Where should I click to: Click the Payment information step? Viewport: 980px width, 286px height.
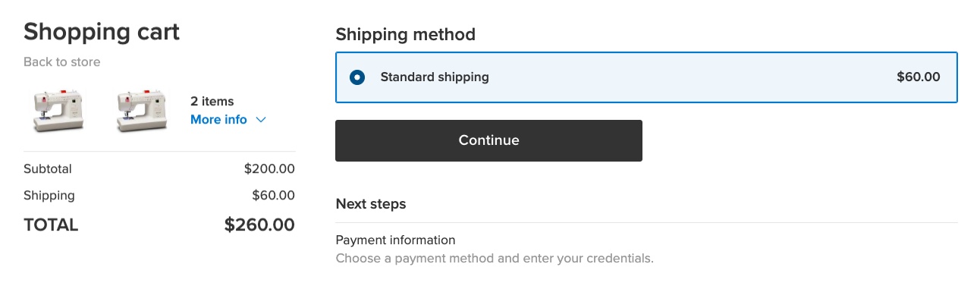click(x=395, y=240)
